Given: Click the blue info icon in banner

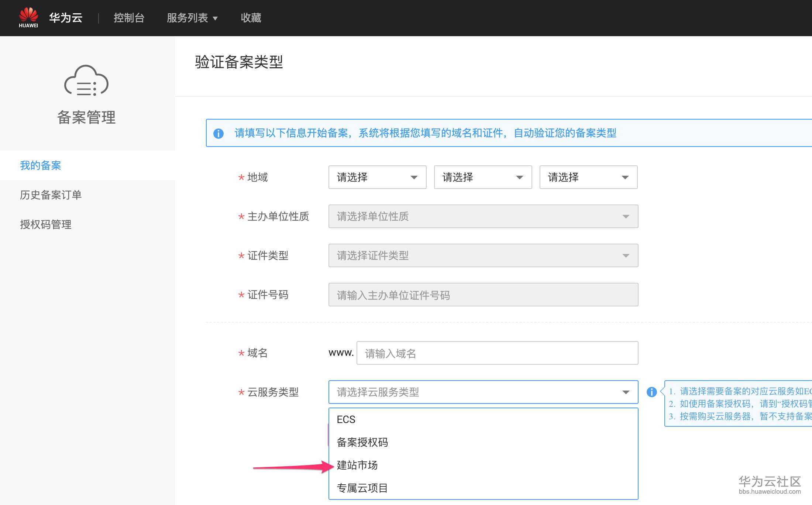Looking at the screenshot, I should click(219, 133).
